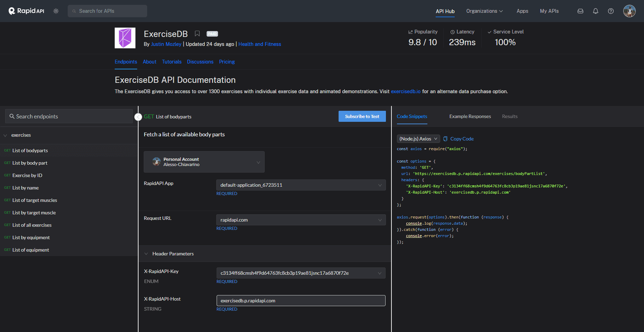
Task: Click the X-RapidAPI-Host input field
Action: pos(301,301)
